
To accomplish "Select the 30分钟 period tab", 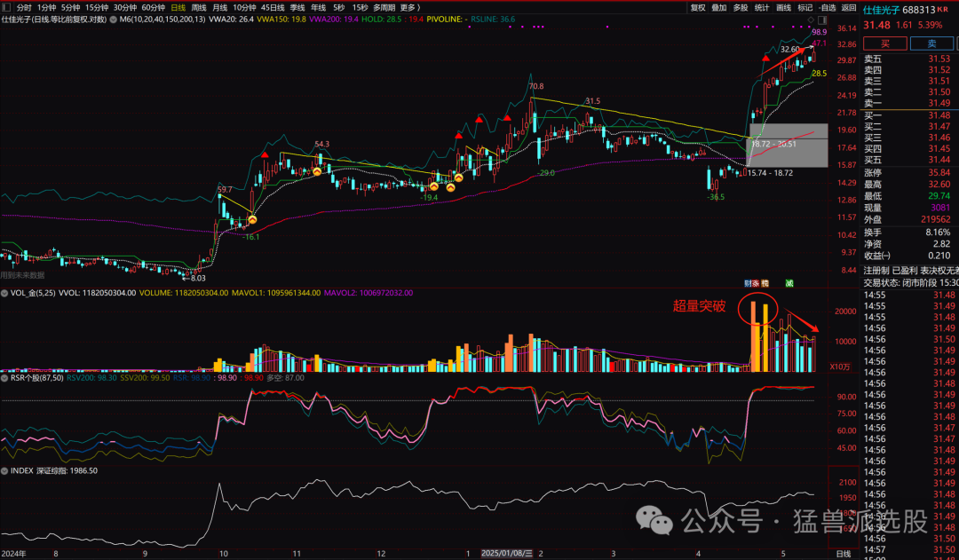I will click(125, 8).
